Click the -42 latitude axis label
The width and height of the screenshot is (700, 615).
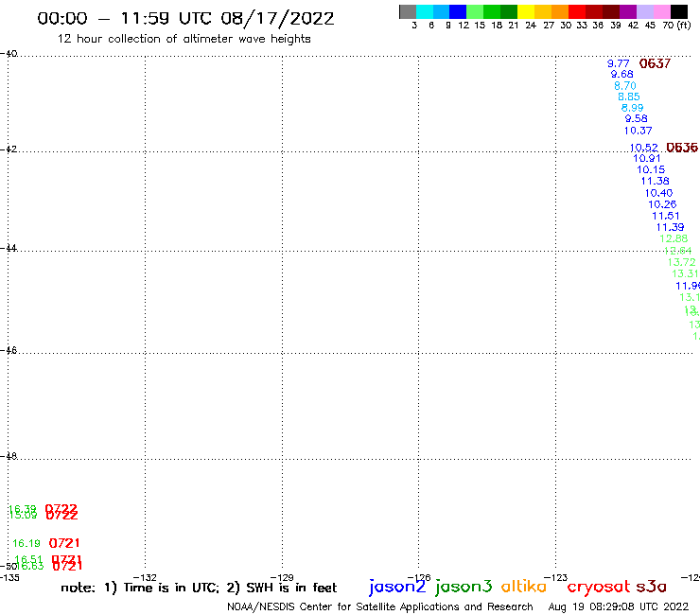(9, 149)
